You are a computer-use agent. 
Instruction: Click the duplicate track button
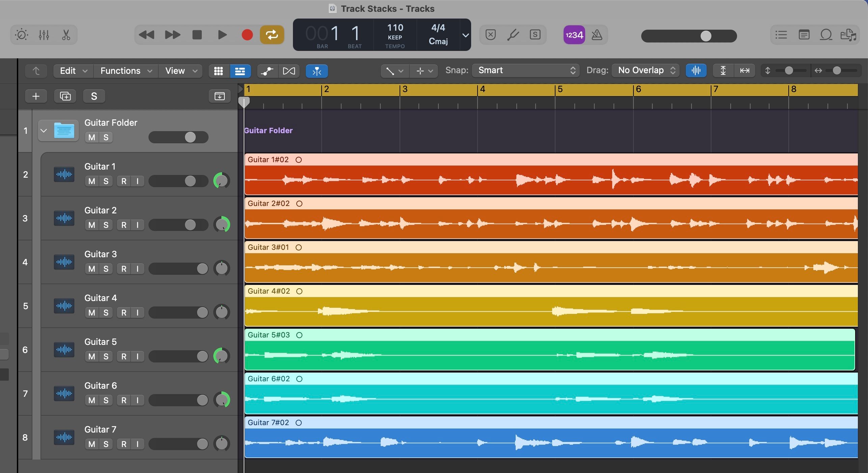(65, 96)
